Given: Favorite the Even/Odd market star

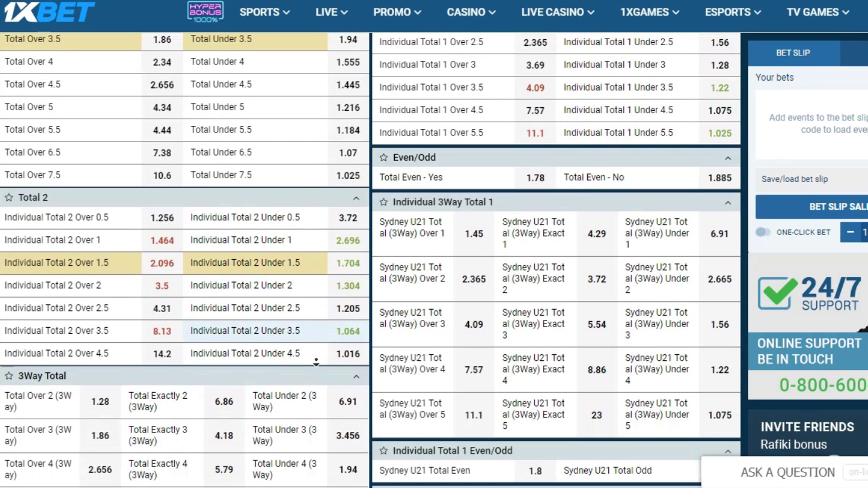Looking at the screenshot, I should point(383,158).
